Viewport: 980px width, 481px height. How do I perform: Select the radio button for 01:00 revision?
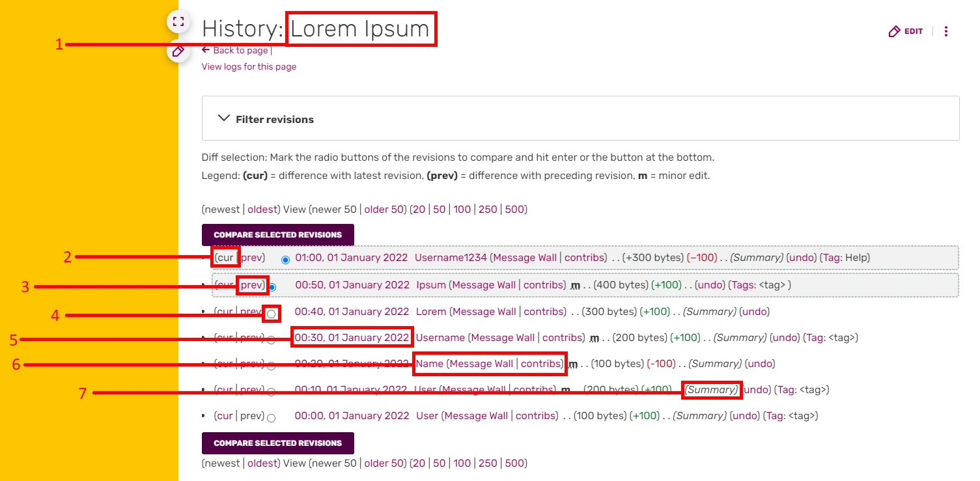point(285,260)
